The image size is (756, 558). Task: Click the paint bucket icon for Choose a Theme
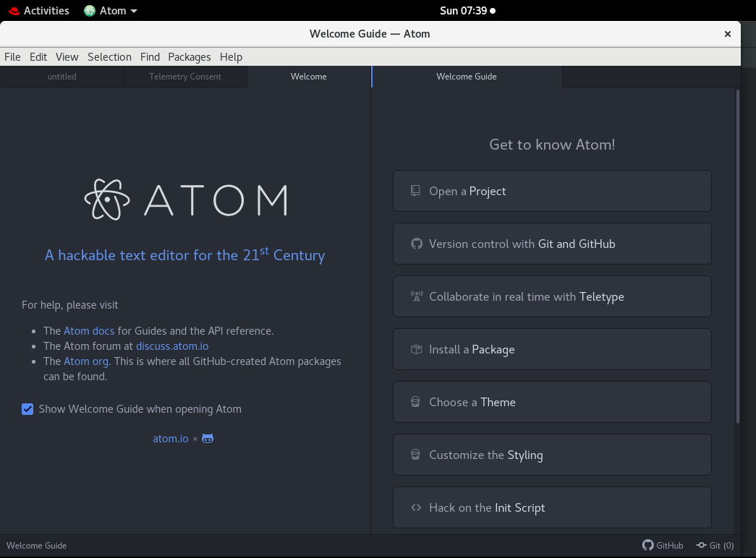[x=415, y=402]
